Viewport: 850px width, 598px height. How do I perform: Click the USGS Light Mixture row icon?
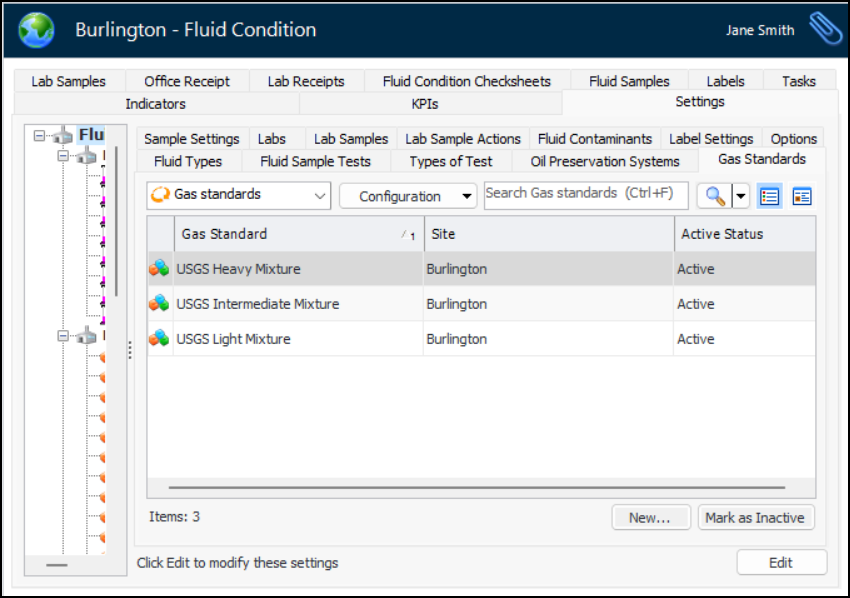[159, 338]
